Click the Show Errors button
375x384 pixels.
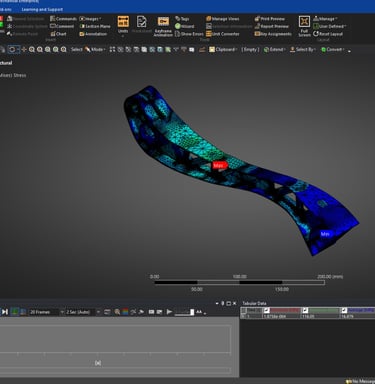click(x=189, y=34)
